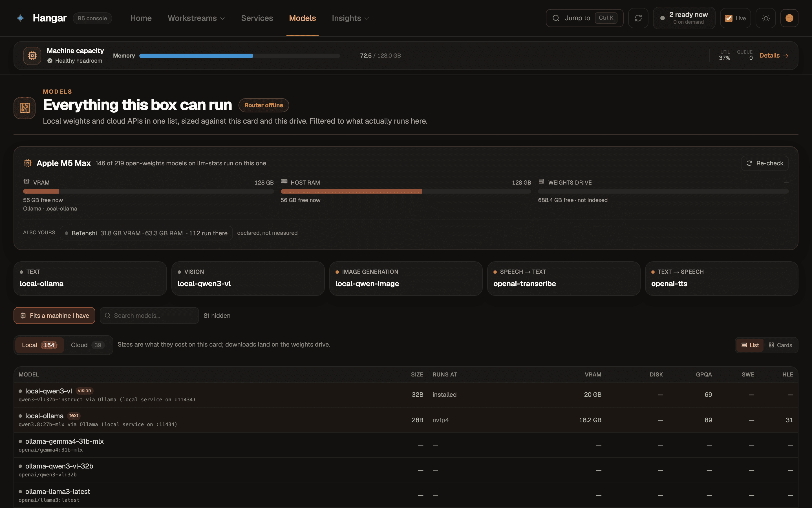The height and width of the screenshot is (508, 812).
Task: Toggle Fits a machine I have filter
Action: pos(54,316)
